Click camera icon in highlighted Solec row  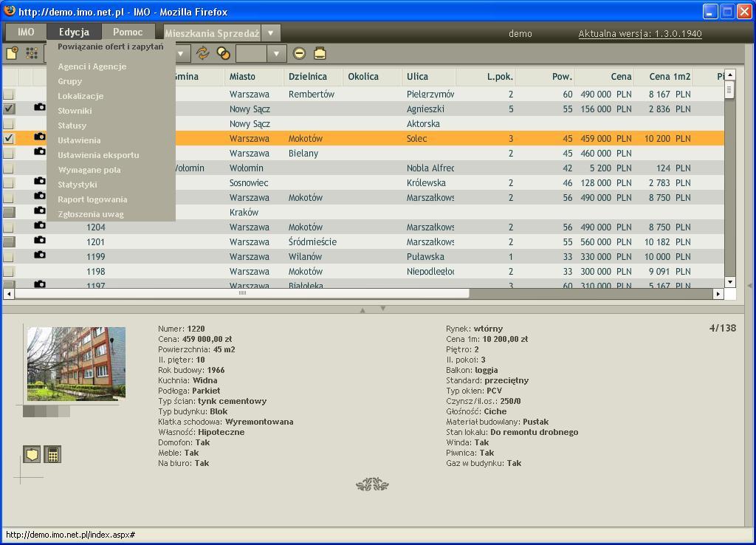point(40,137)
